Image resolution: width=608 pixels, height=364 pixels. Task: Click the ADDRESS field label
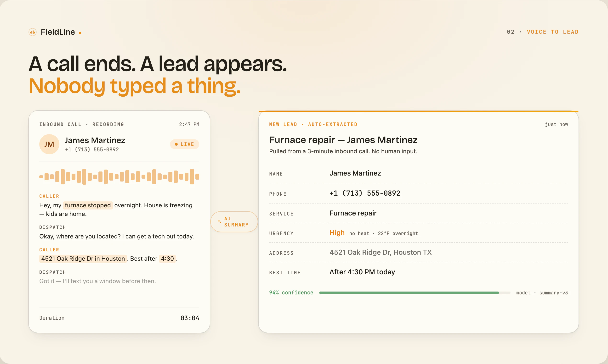281,253
